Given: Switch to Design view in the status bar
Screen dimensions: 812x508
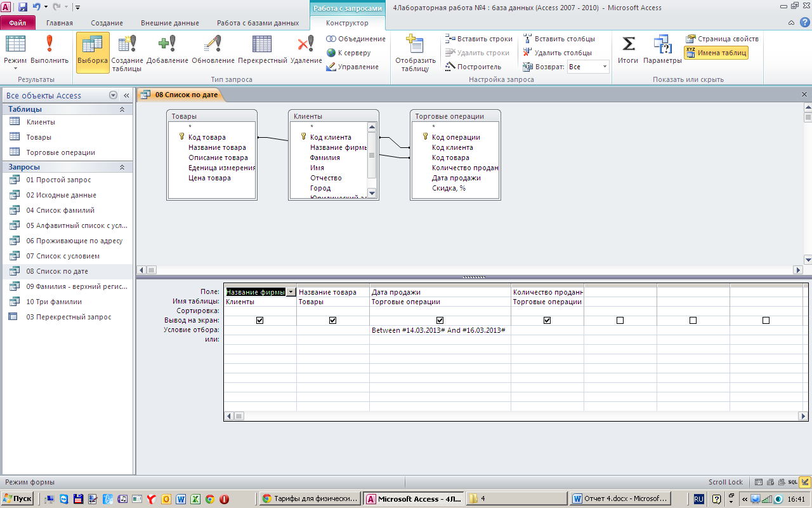Looking at the screenshot, I should coord(804,482).
